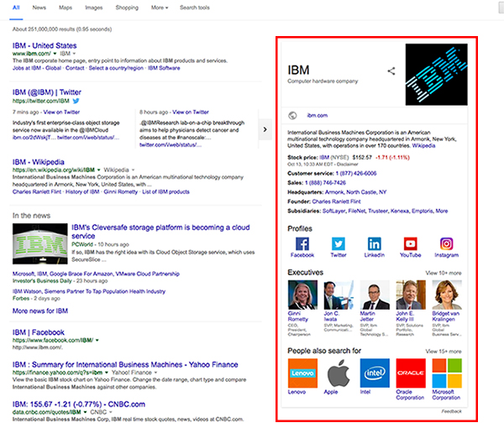
Task: Open the Investor's Business Daily cloud partnership story
Action: pos(96,274)
